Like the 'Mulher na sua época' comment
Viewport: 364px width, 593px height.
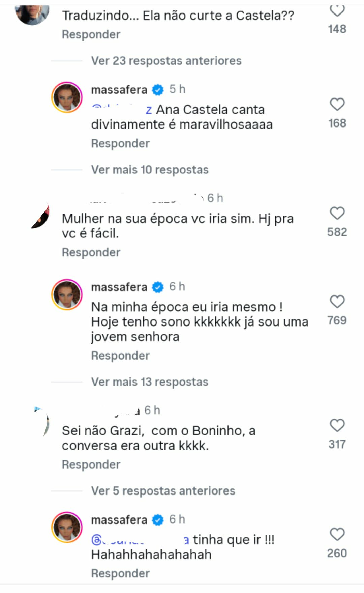tap(337, 214)
